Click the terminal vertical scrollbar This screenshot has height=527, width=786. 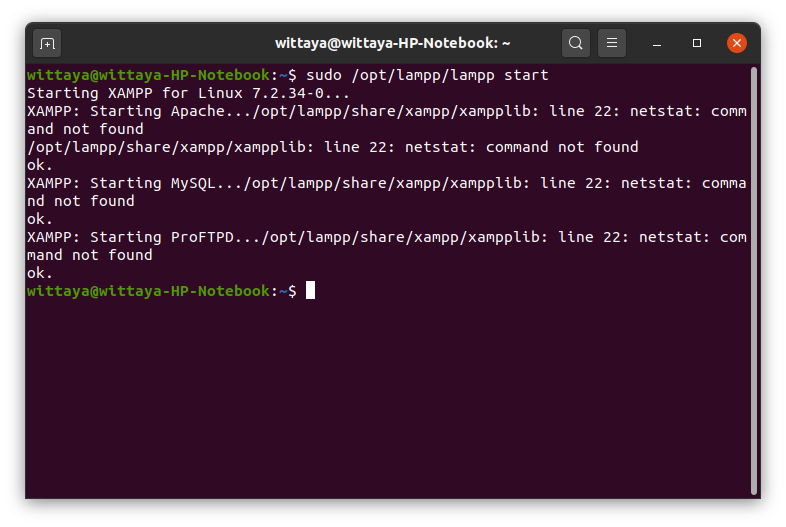coord(754,281)
